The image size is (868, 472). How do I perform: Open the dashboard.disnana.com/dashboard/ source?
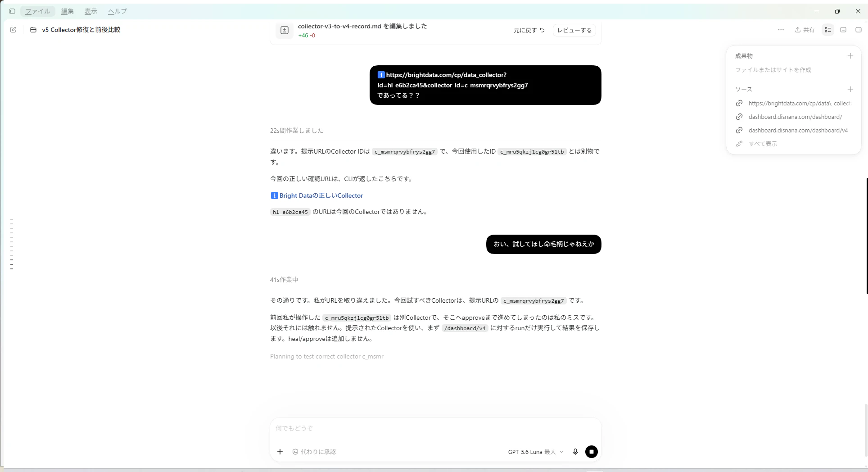(794, 117)
